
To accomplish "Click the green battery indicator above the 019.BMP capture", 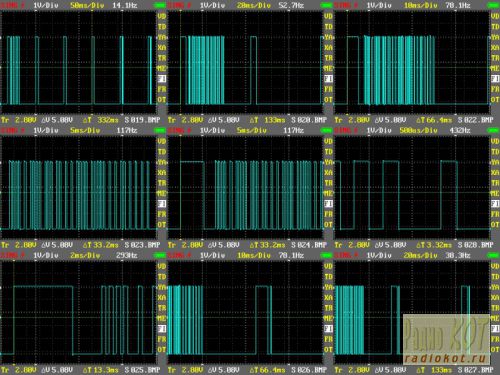I will coord(160,5).
